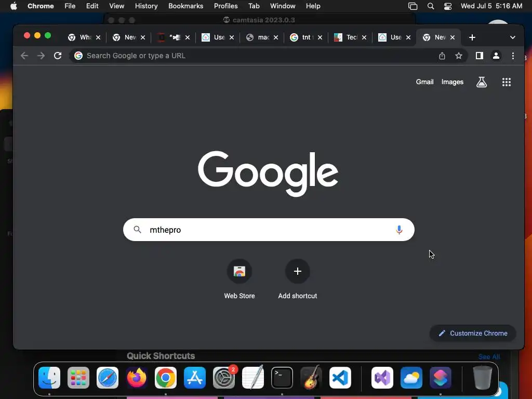Open the Google apps grid
Screen dimensions: 532x399
[x=506, y=82]
